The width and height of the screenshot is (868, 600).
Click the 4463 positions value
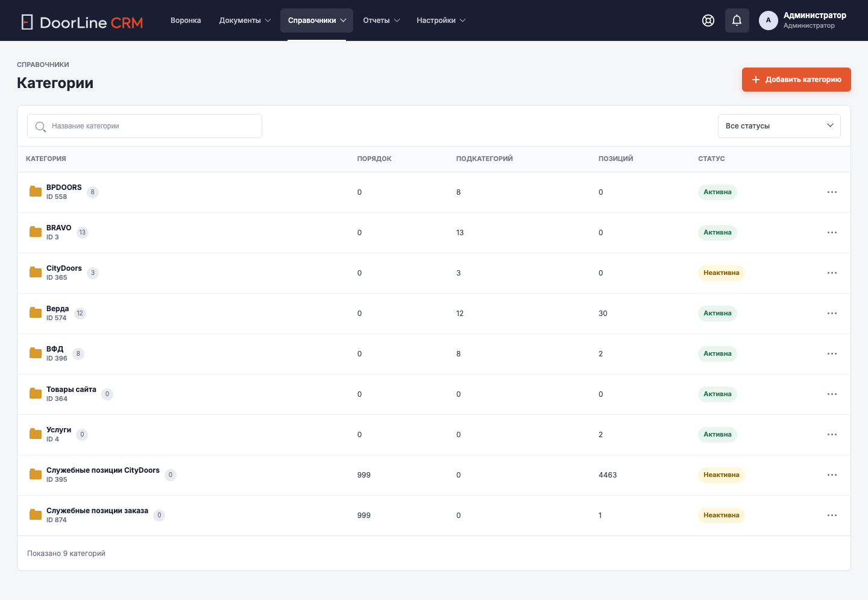608,475
